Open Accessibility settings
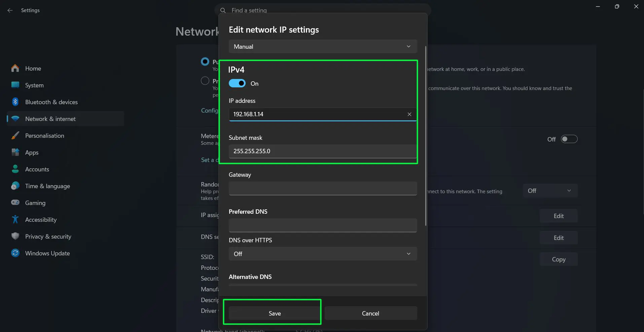This screenshot has width=644, height=332. pos(41,219)
